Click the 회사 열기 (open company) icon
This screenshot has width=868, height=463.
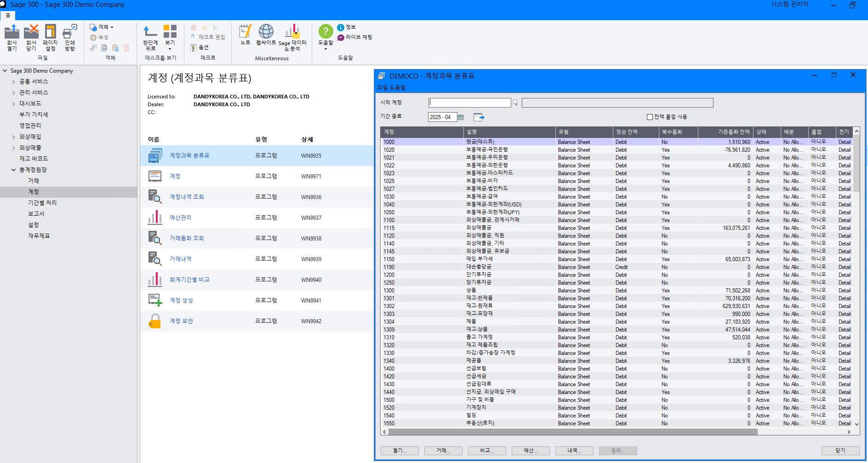coord(12,32)
